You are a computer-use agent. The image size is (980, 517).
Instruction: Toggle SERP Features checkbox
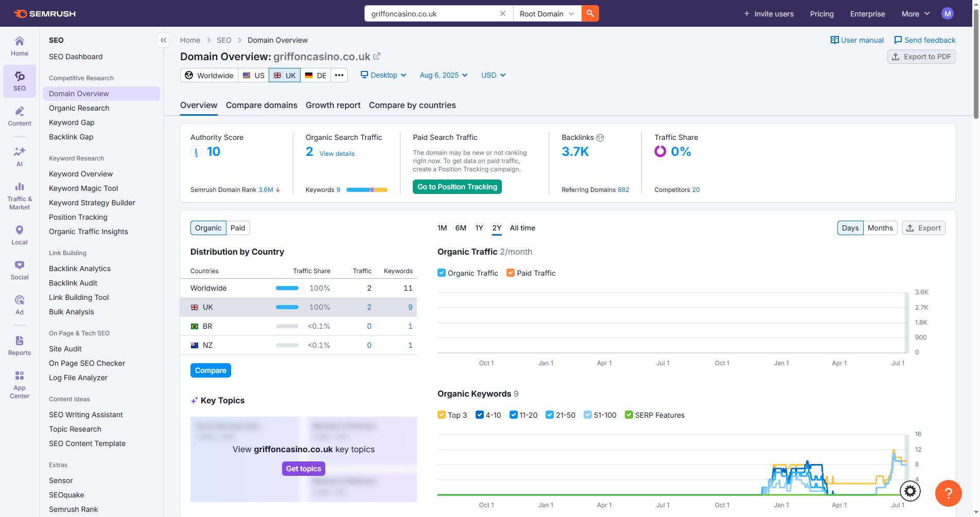[629, 415]
